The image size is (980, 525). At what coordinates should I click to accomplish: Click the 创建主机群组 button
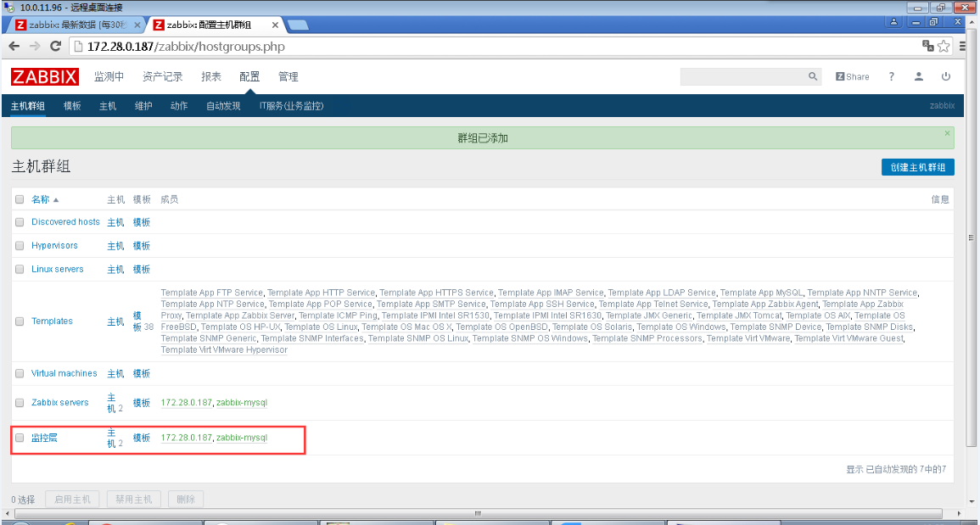click(x=917, y=167)
